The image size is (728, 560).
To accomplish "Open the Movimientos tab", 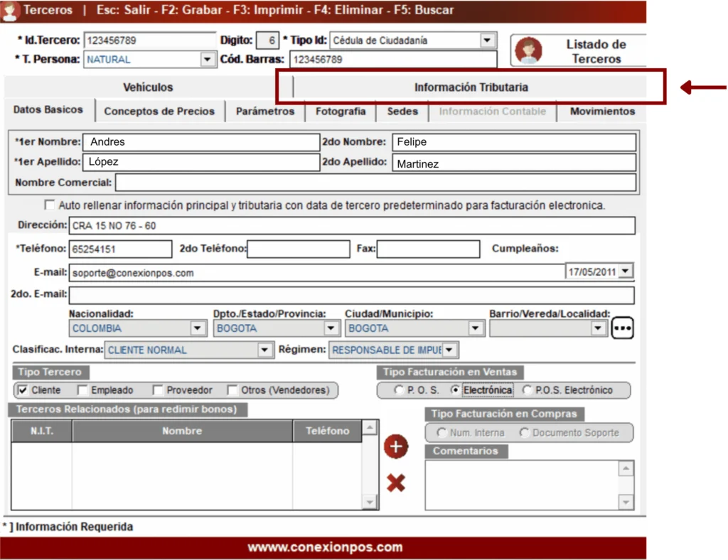I will click(x=602, y=112).
